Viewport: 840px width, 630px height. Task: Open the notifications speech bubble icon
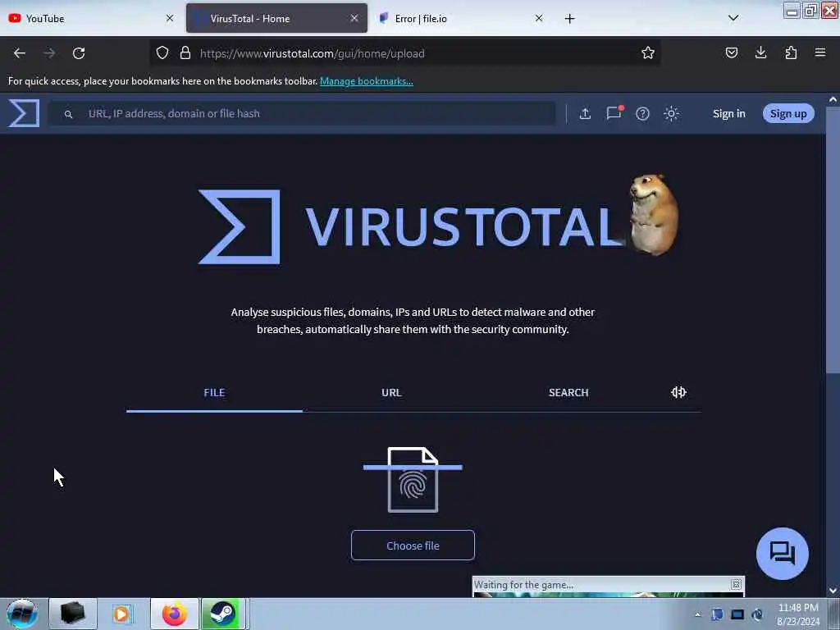(x=614, y=113)
